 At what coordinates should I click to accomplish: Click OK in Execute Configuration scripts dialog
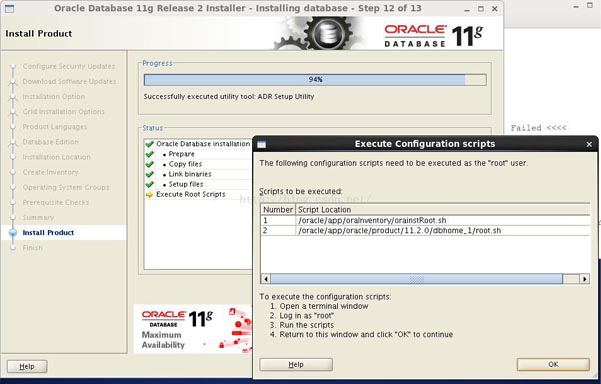553,364
